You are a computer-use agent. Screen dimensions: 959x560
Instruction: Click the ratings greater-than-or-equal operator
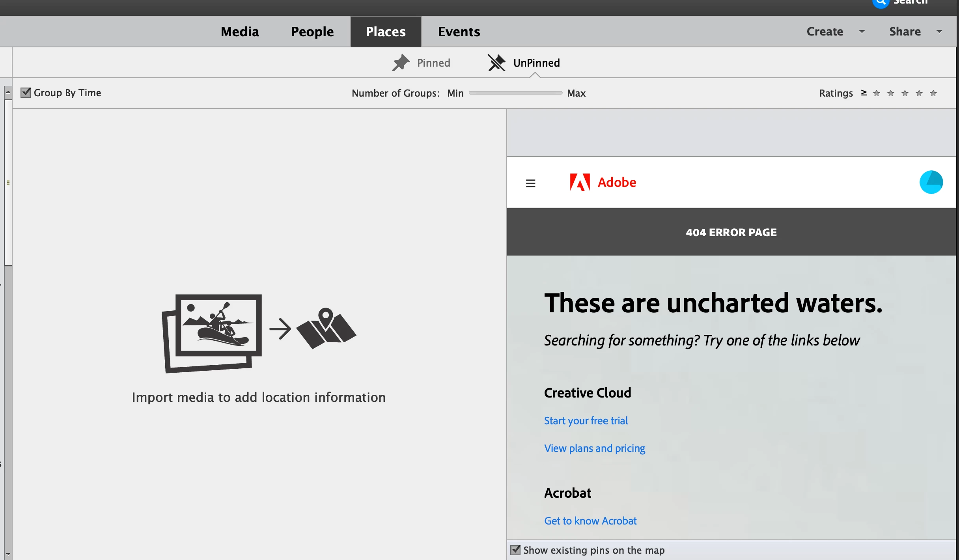point(864,93)
